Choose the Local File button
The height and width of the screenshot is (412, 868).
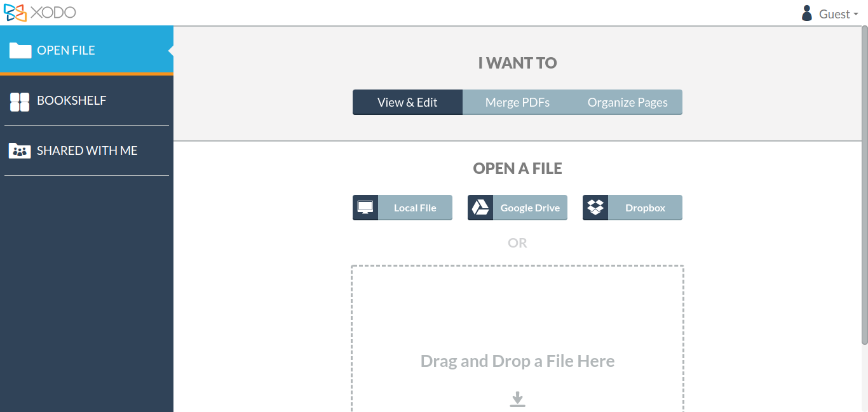click(402, 208)
